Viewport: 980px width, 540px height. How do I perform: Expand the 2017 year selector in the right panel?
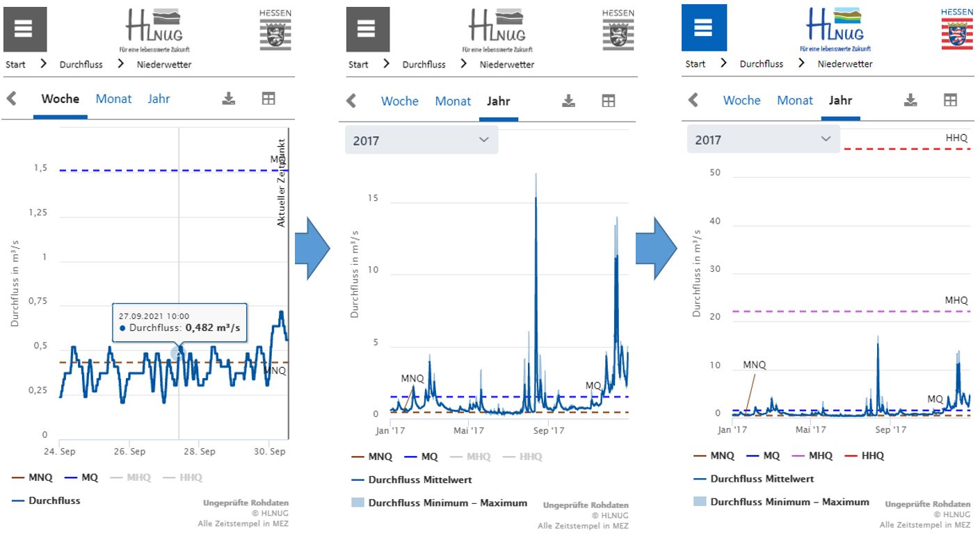click(x=763, y=140)
